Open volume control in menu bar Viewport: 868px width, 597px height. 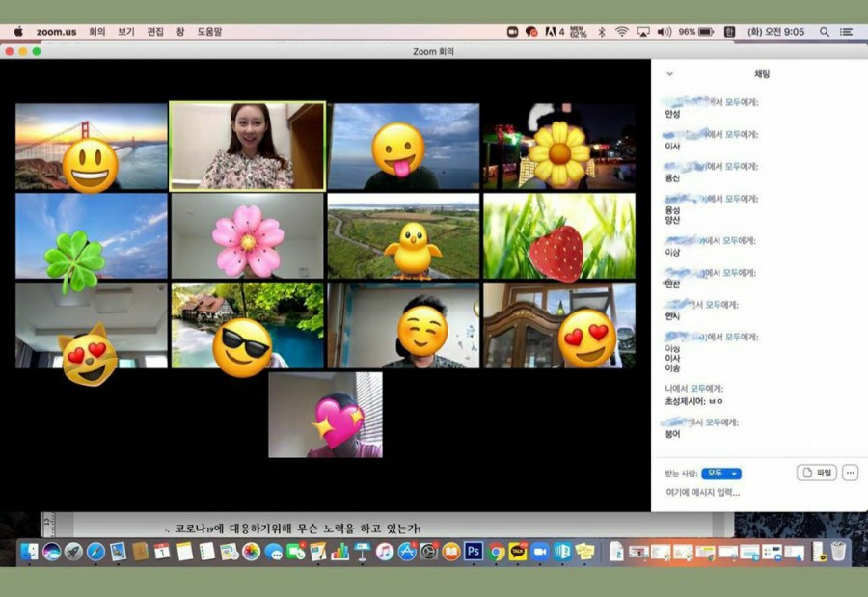click(x=664, y=32)
